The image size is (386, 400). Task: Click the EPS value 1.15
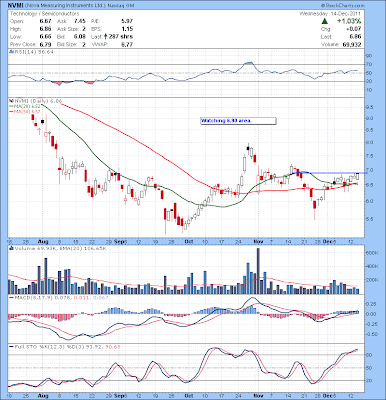pos(127,29)
